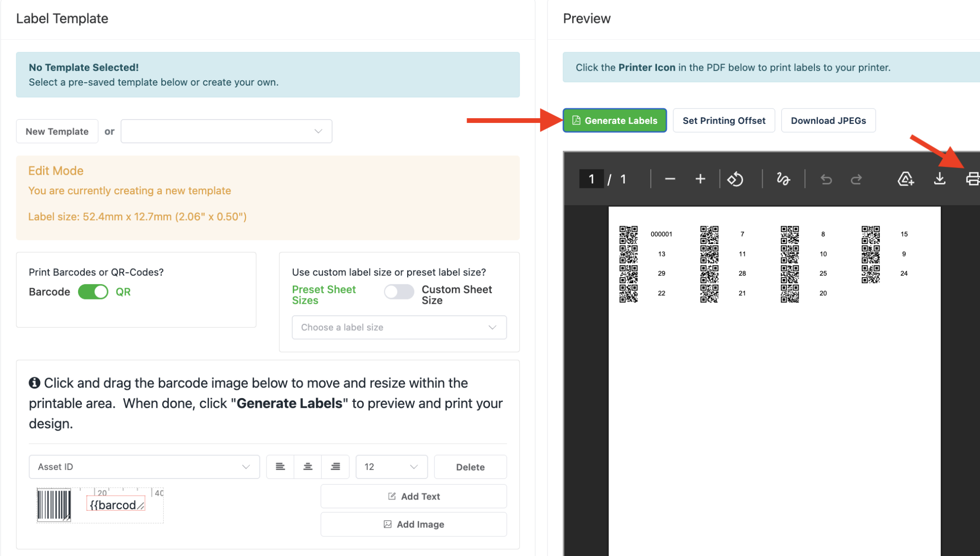Screen dimensions: 980x556
Task: Click Custom Sheet Size label
Action: [x=457, y=295]
